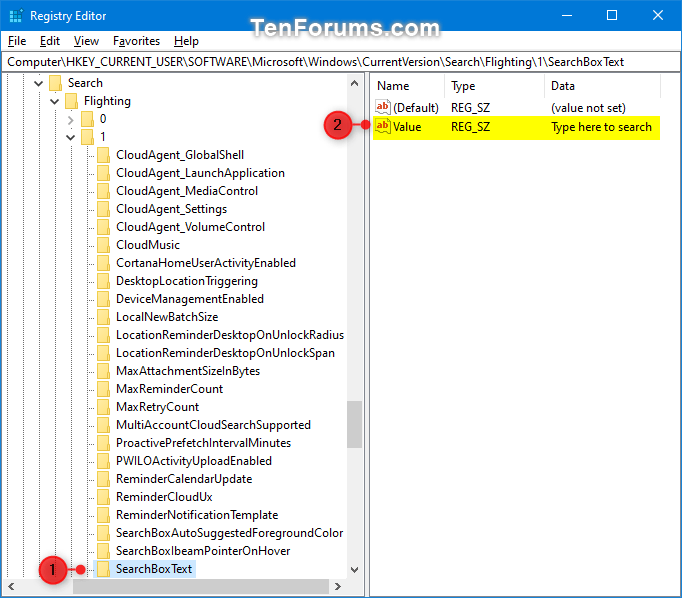Viewport: 682px width, 598px height.
Task: Click the LocalNewBatchSize folder icon
Action: [104, 317]
